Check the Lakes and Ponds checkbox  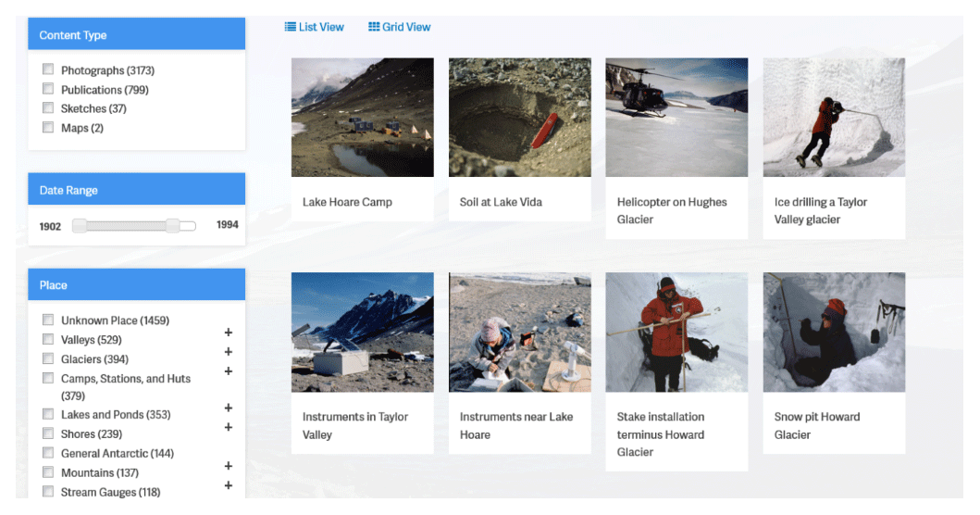coord(48,414)
